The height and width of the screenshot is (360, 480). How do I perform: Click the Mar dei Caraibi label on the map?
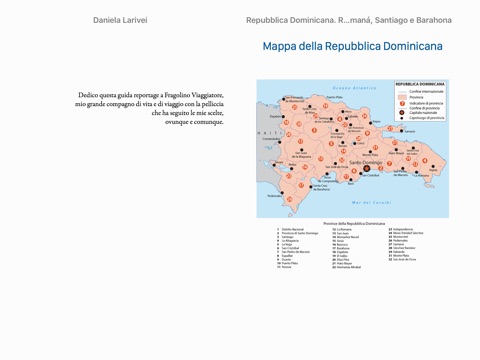[x=371, y=202]
